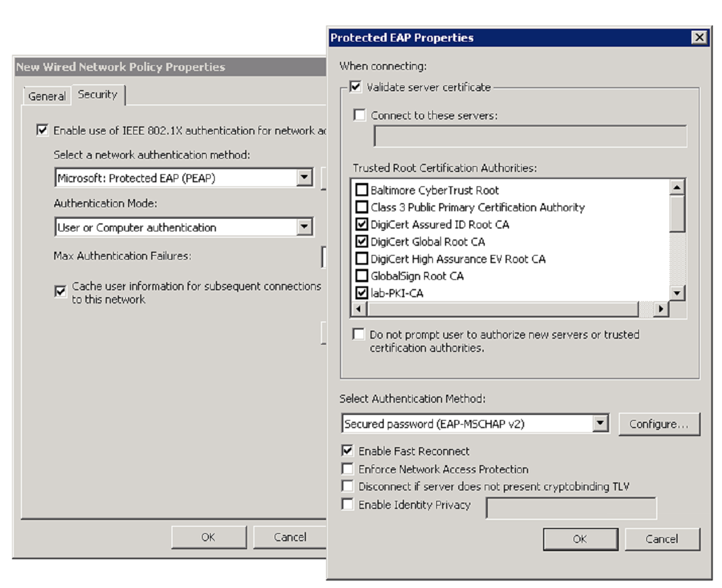Switch to the General tab

(46, 96)
